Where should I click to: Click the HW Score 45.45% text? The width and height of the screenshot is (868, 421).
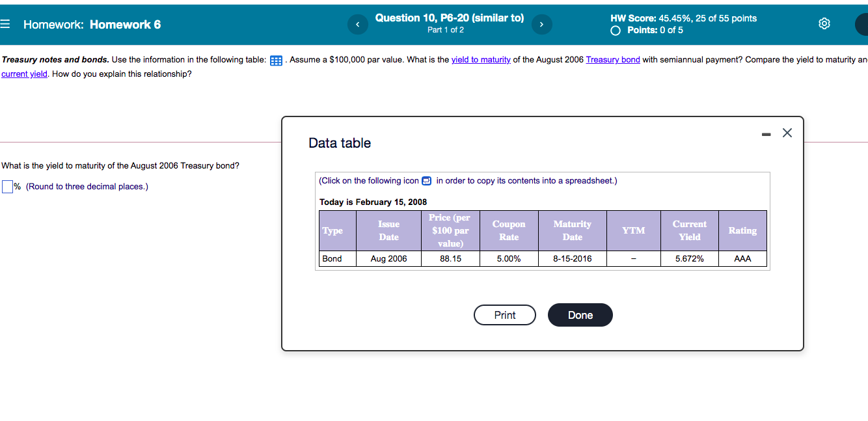(683, 18)
